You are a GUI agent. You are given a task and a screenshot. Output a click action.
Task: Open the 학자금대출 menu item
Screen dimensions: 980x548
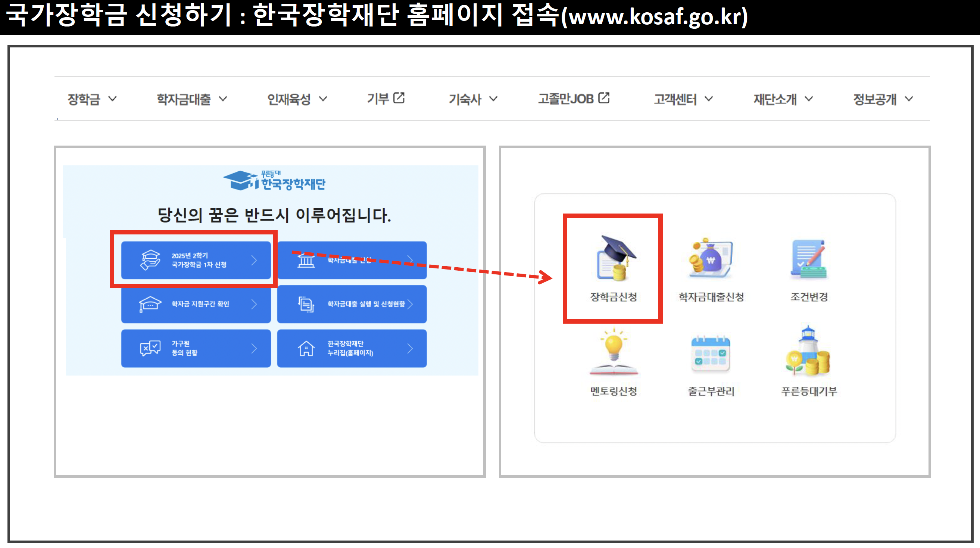click(184, 99)
